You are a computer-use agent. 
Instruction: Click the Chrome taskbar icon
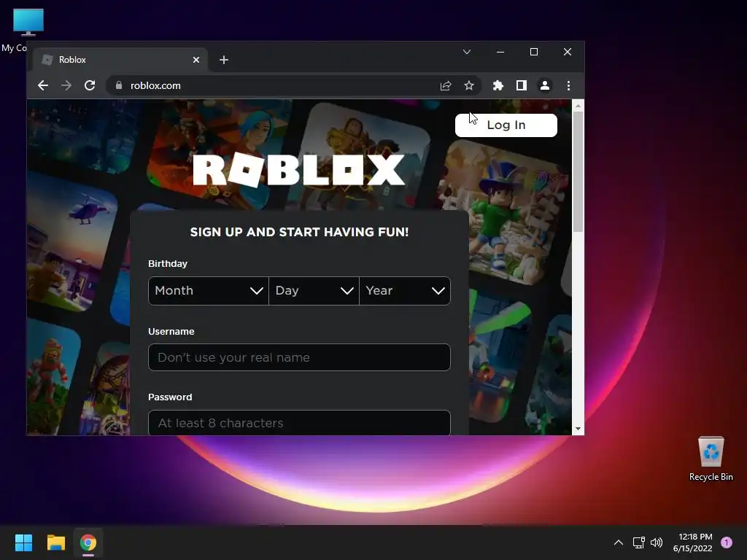point(88,542)
